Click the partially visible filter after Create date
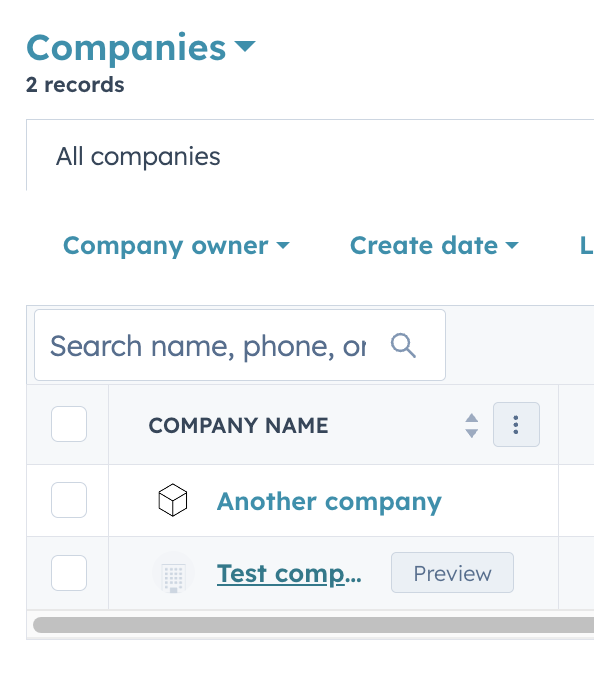Viewport: 594px width, 698px height. [x=586, y=246]
